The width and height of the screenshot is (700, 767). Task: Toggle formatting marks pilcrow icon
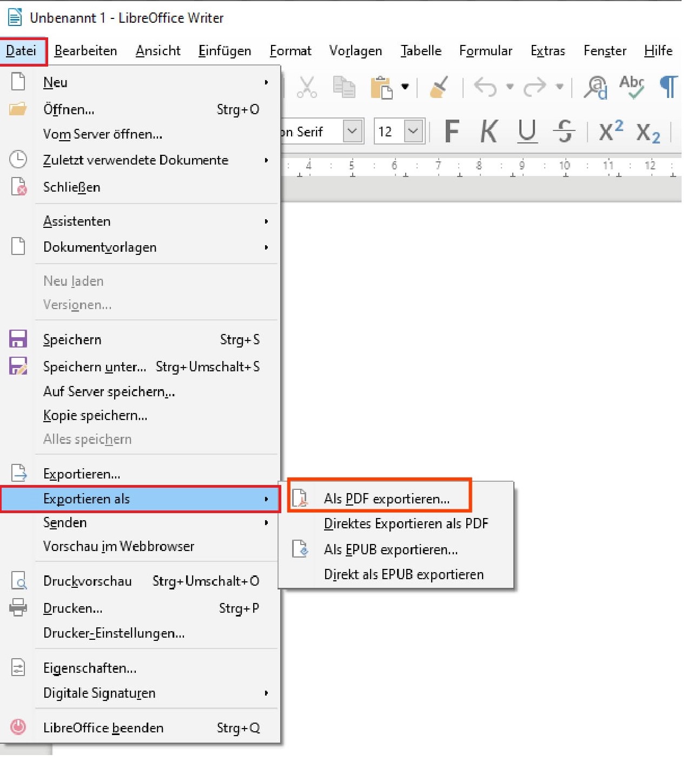(x=669, y=87)
